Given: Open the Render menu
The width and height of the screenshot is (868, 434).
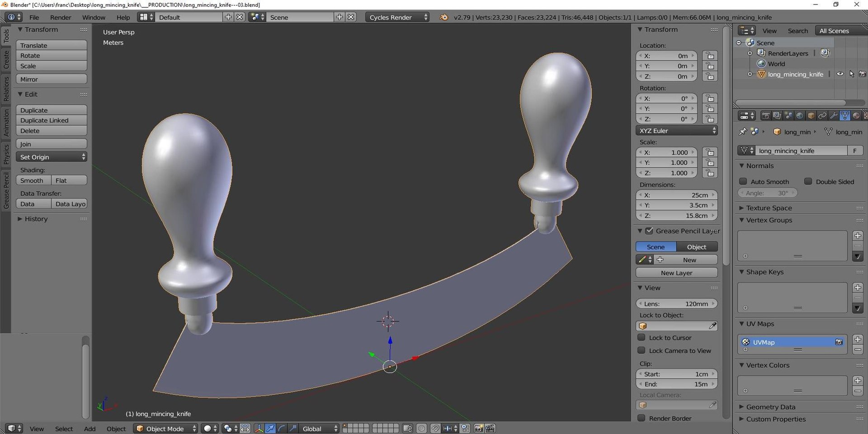Looking at the screenshot, I should tap(61, 17).
